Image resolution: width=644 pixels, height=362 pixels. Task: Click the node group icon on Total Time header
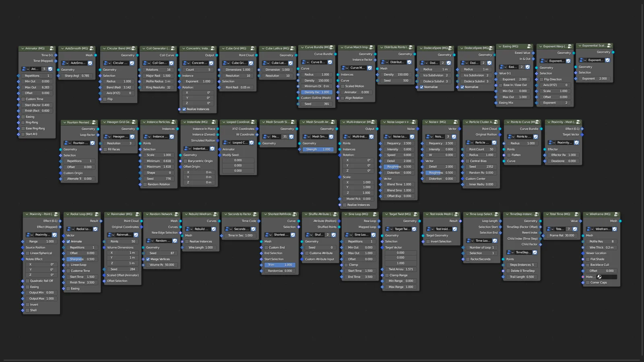click(577, 214)
